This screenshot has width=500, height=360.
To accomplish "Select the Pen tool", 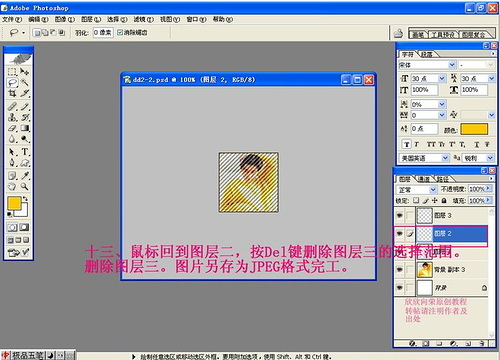I will tap(12, 163).
